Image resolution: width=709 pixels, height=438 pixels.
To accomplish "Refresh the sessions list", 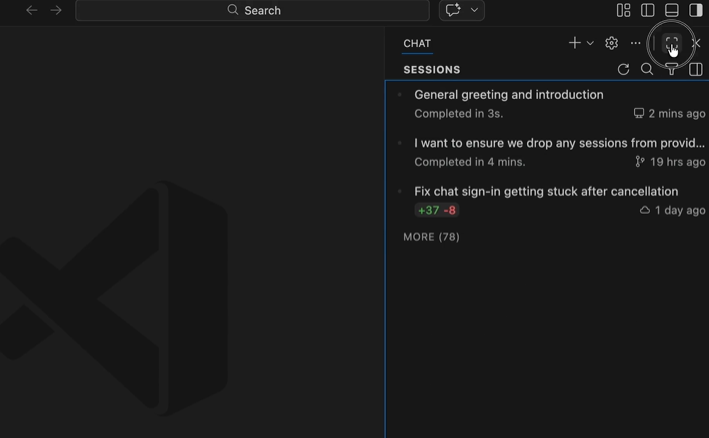I will pyautogui.click(x=624, y=69).
